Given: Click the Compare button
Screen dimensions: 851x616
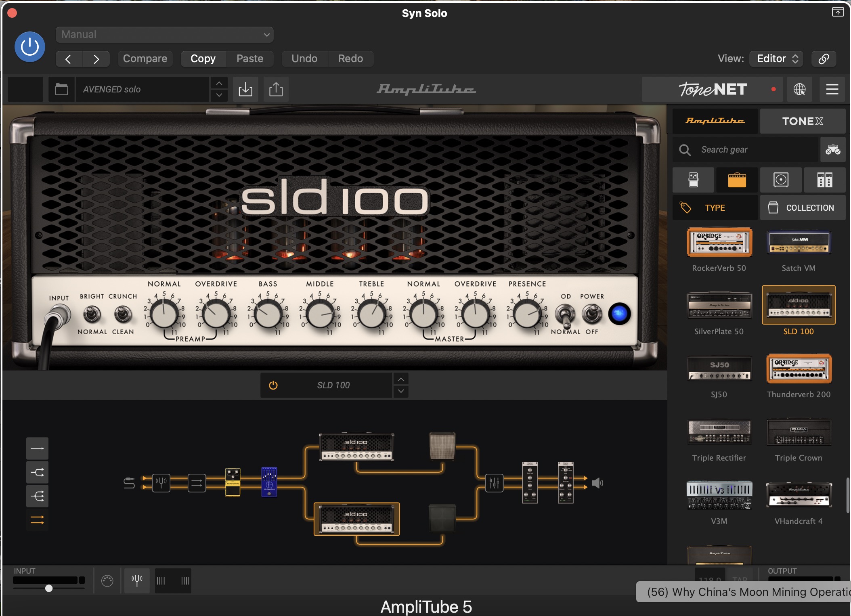Looking at the screenshot, I should tap(145, 59).
